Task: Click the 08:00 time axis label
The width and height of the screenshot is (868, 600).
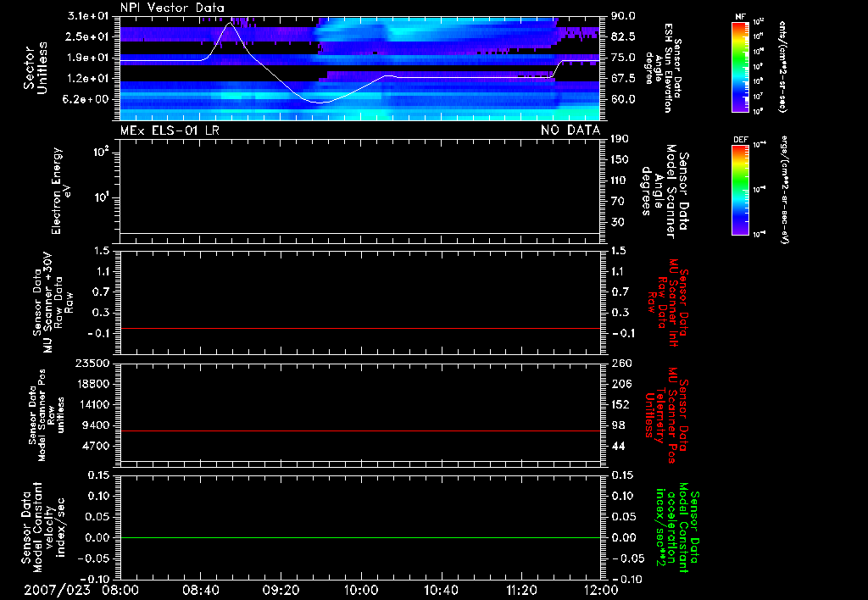Action: pyautogui.click(x=120, y=590)
